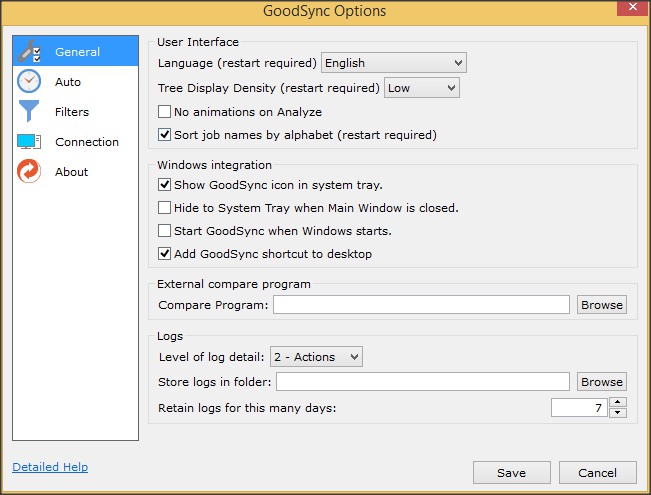
Task: Check Start GoodSync when Windows starts
Action: 164,230
